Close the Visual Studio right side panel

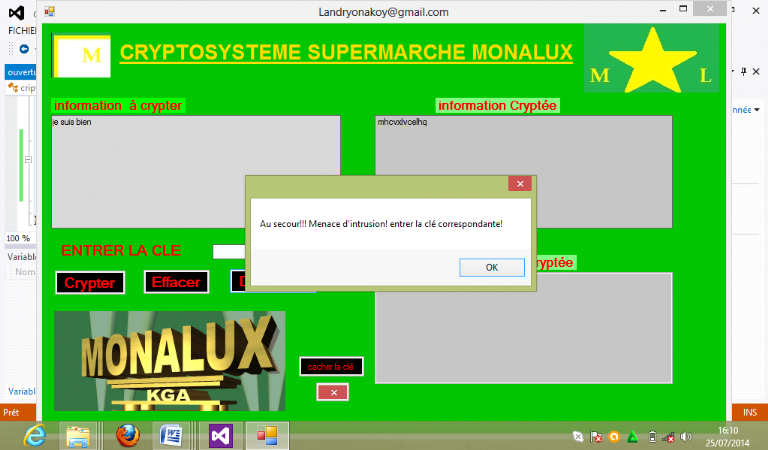coord(756,72)
